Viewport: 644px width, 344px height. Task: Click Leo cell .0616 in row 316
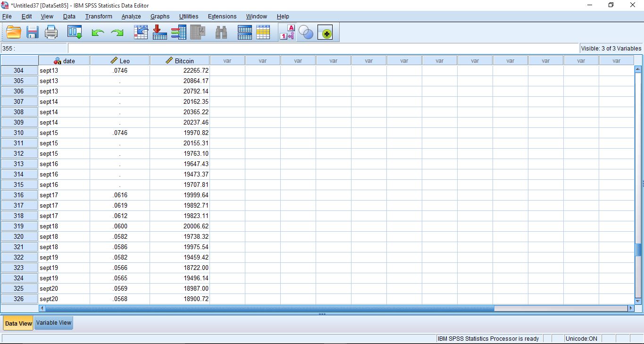tap(120, 195)
